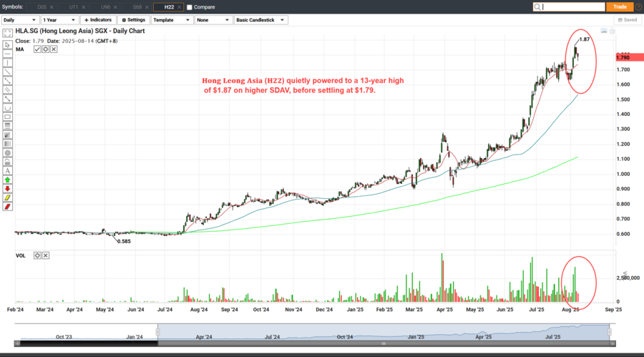This screenshot has height=357, width=644.
Task: Choose the Fibonacci retracement lines tool
Action: (7, 126)
